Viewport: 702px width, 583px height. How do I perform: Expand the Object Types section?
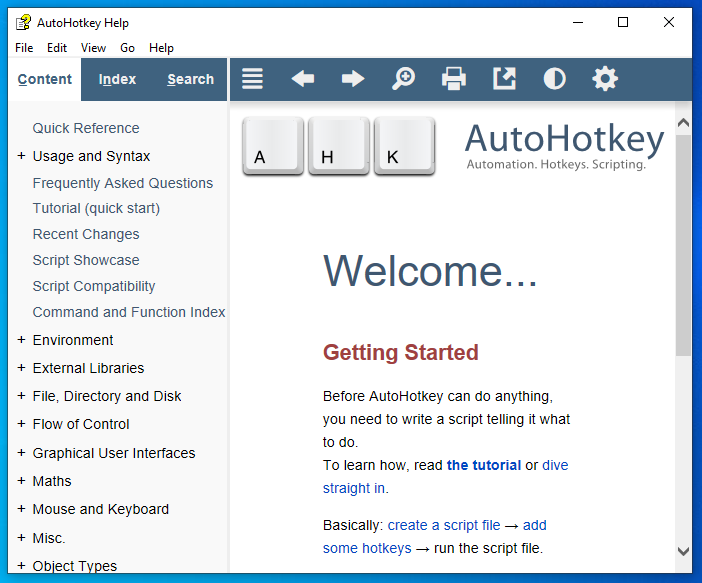pos(21,566)
